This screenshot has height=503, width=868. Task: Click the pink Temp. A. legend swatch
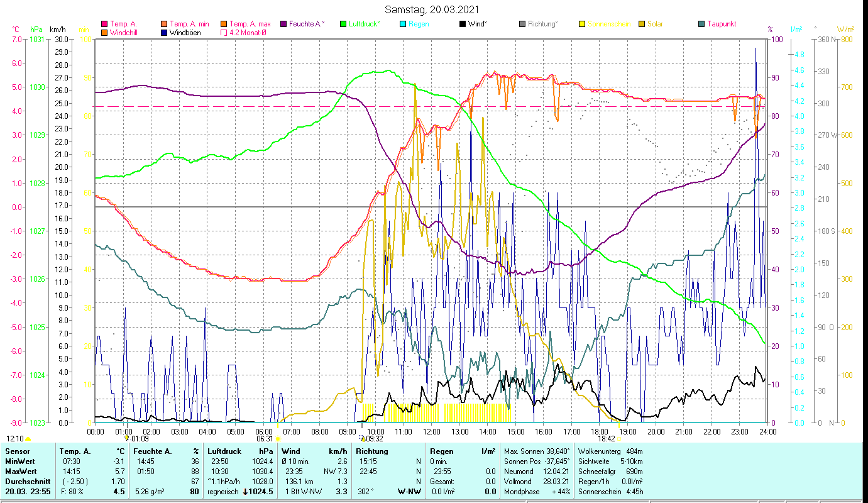click(104, 25)
